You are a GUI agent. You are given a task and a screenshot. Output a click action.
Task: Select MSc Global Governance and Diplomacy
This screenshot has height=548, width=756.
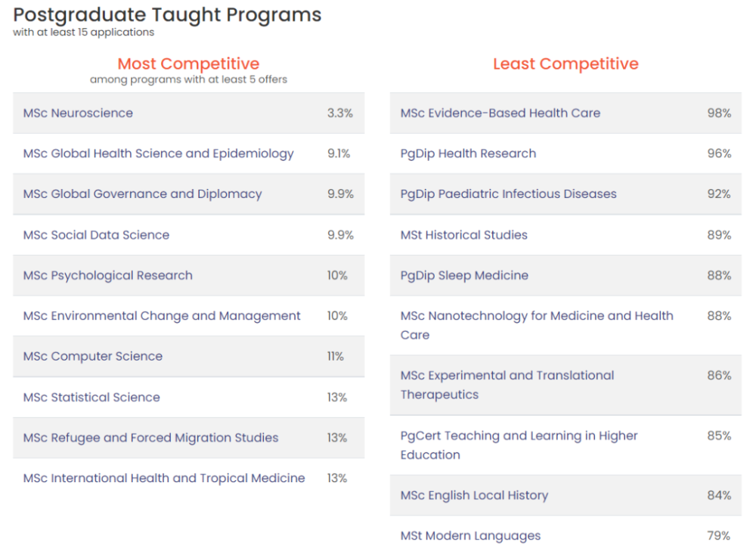tap(142, 194)
